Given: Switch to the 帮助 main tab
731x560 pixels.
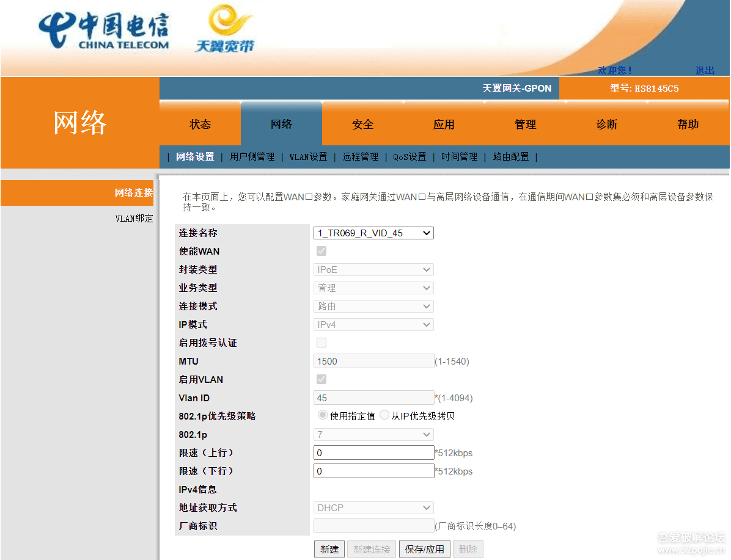Looking at the screenshot, I should (x=688, y=124).
